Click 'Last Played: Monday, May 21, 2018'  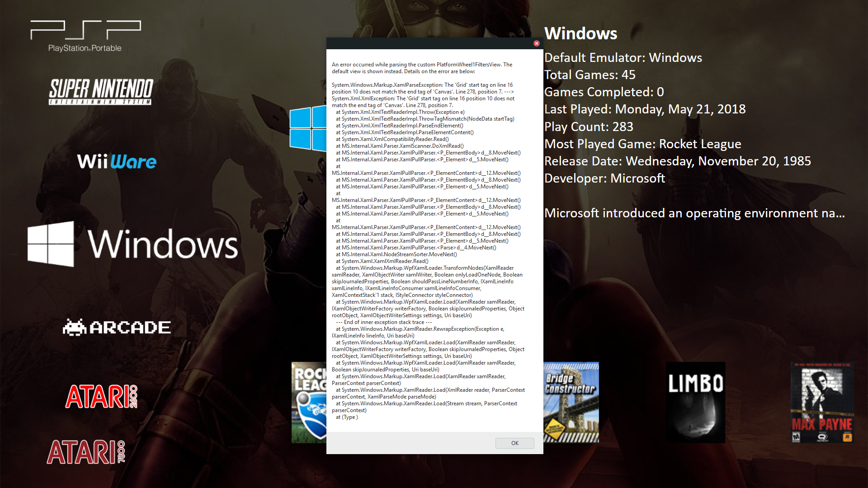click(645, 109)
